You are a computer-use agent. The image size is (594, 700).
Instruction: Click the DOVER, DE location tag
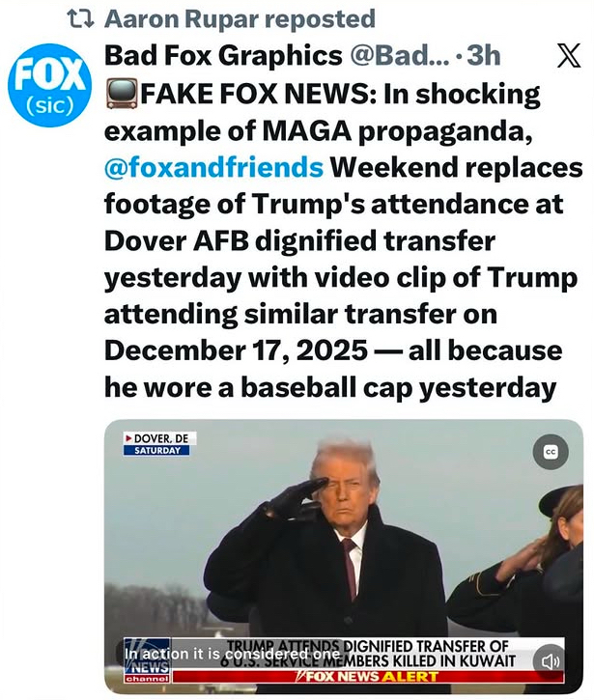160,438
